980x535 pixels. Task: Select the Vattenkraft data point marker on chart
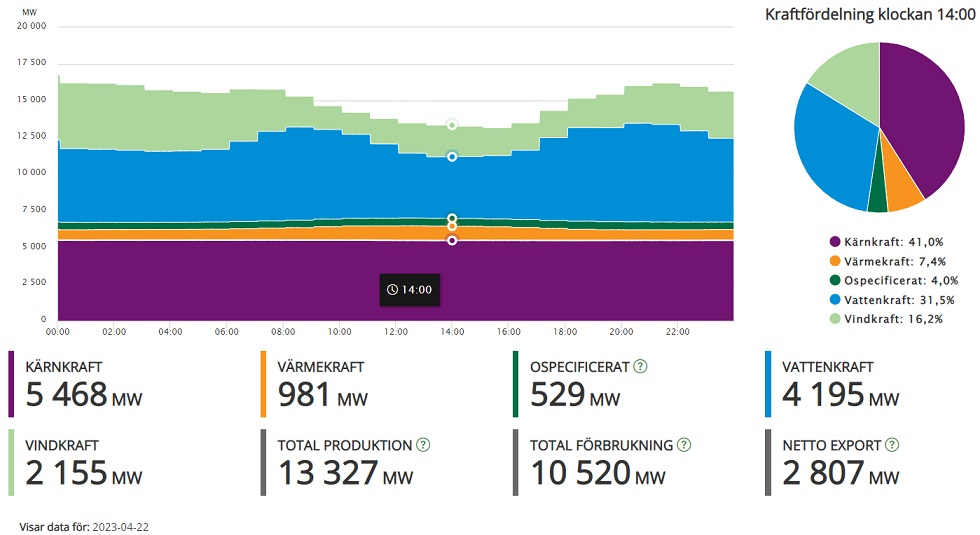pos(452,156)
